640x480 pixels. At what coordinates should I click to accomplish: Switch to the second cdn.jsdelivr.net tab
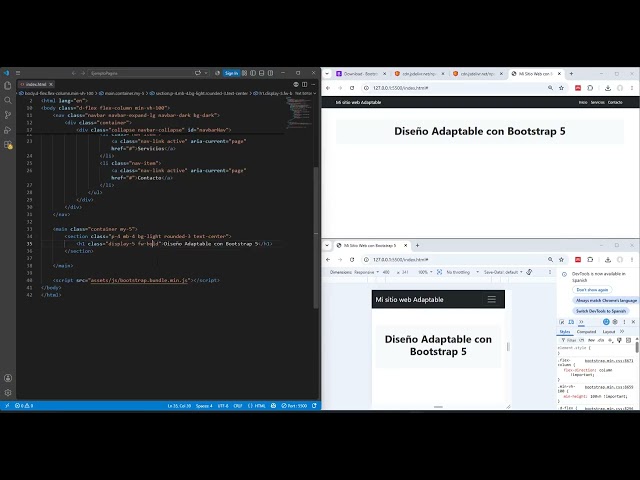[478, 74]
